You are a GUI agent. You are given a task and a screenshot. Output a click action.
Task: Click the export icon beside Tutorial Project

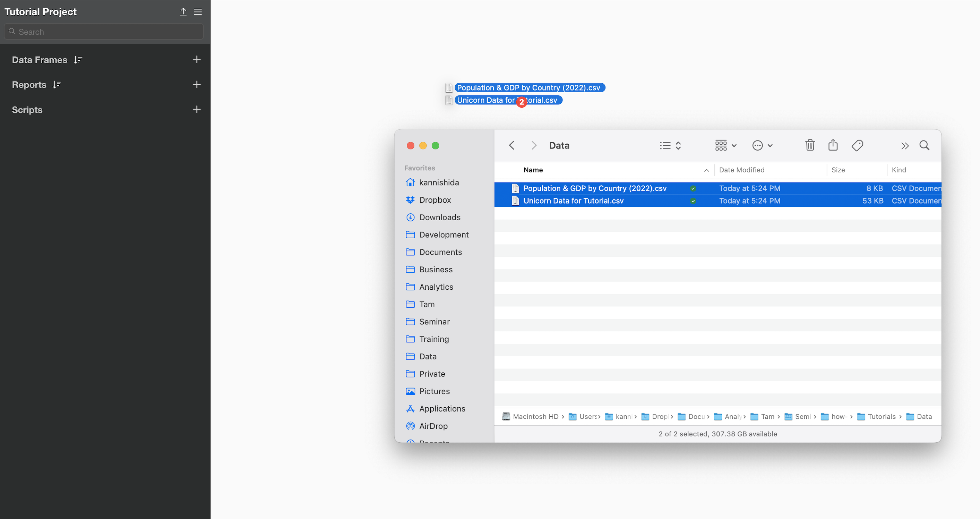coord(183,12)
